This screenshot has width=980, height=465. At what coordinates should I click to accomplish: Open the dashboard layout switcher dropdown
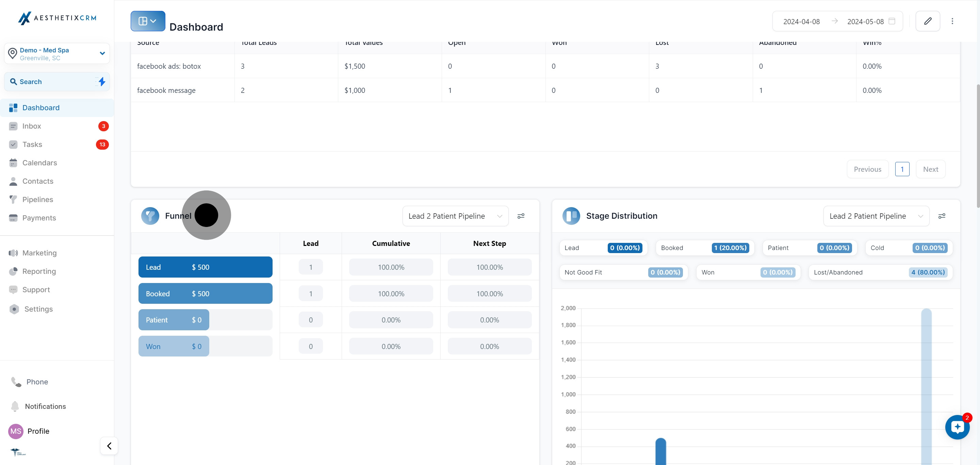pyautogui.click(x=148, y=21)
